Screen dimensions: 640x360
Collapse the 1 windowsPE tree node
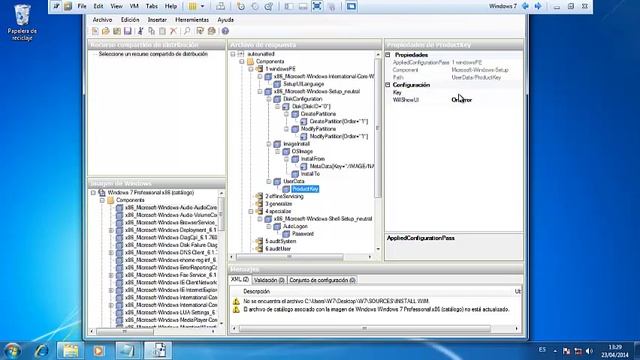[251, 69]
